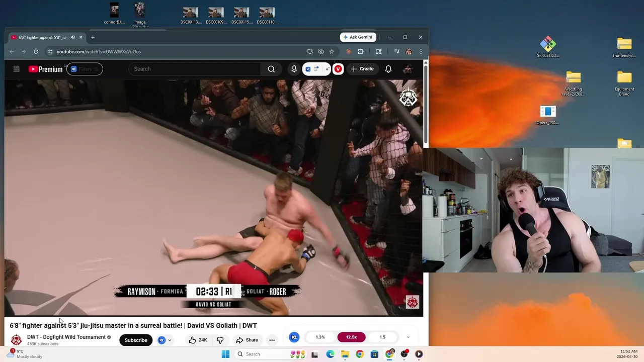This screenshot has width=644, height=362.
Task: Open the Create menu
Action: tap(363, 69)
